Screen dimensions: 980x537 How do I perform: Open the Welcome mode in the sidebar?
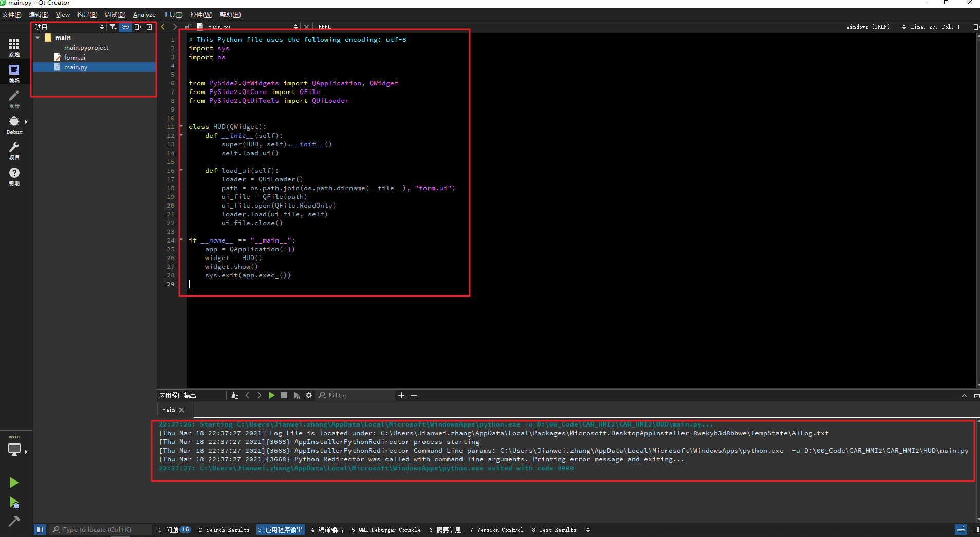click(x=14, y=47)
